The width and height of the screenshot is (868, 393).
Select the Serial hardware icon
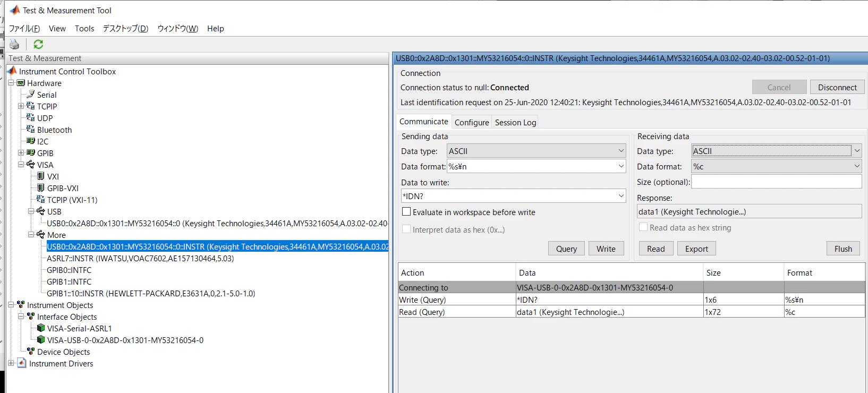tap(31, 95)
